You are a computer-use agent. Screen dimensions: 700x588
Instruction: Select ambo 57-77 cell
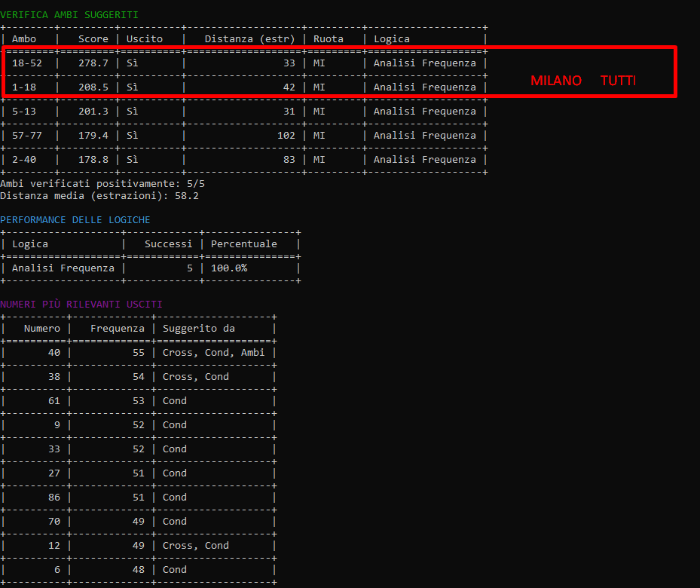pyautogui.click(x=27, y=135)
